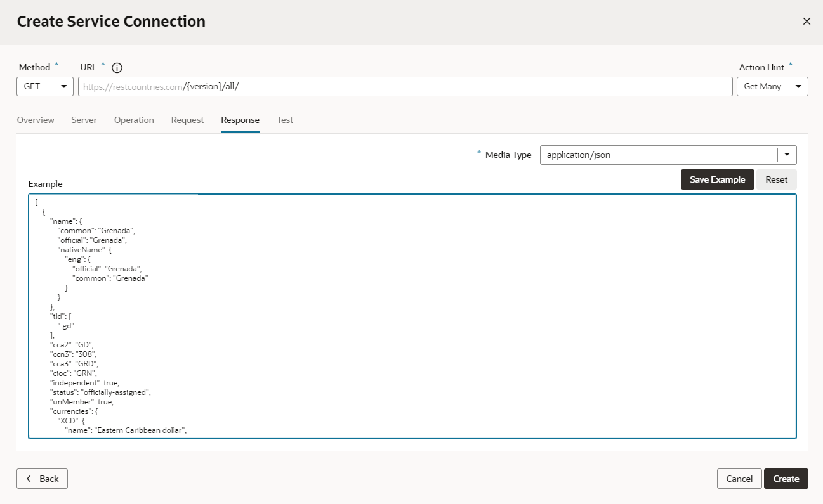Click the Example label above the editor
The width and height of the screenshot is (823, 504).
tap(46, 184)
